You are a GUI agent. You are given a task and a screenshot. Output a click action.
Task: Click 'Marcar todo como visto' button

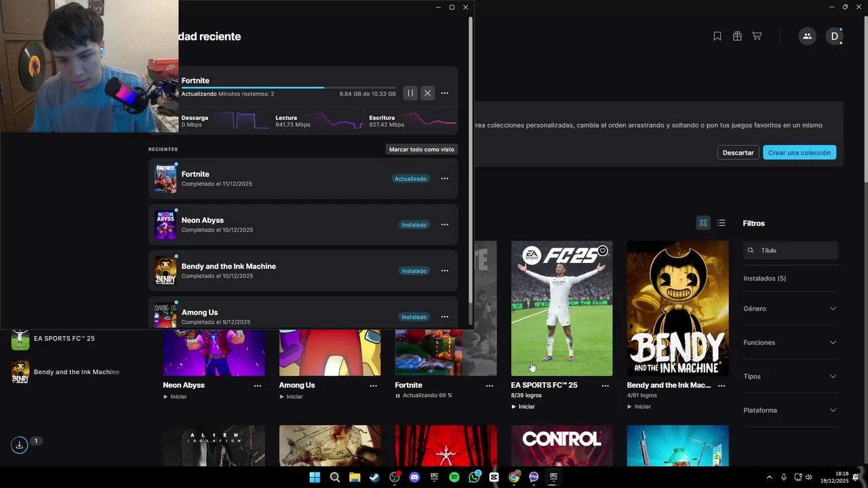422,149
